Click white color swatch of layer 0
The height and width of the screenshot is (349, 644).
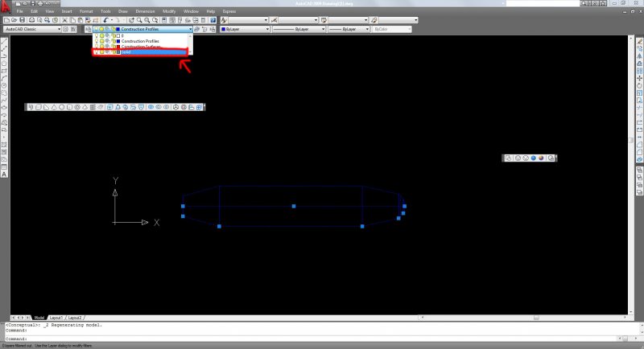pos(118,35)
